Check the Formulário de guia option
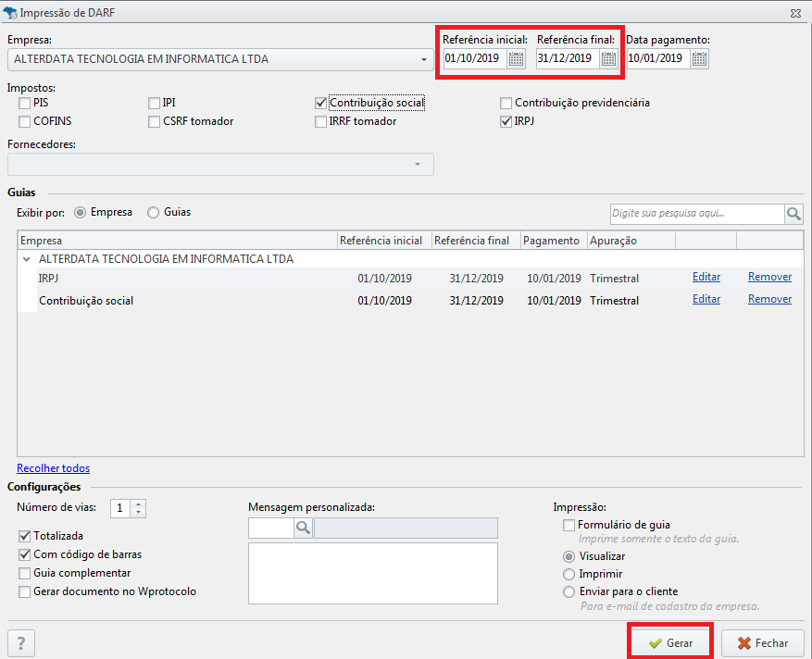Screen dimensions: 812x659 click(568, 525)
